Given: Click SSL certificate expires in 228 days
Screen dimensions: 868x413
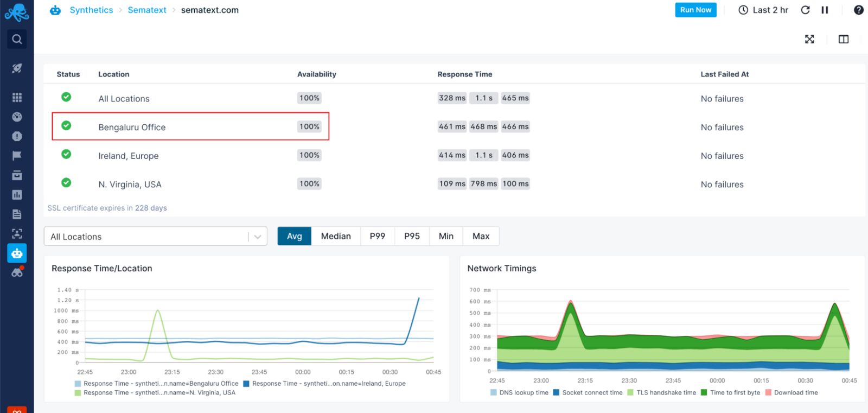Looking at the screenshot, I should (107, 208).
